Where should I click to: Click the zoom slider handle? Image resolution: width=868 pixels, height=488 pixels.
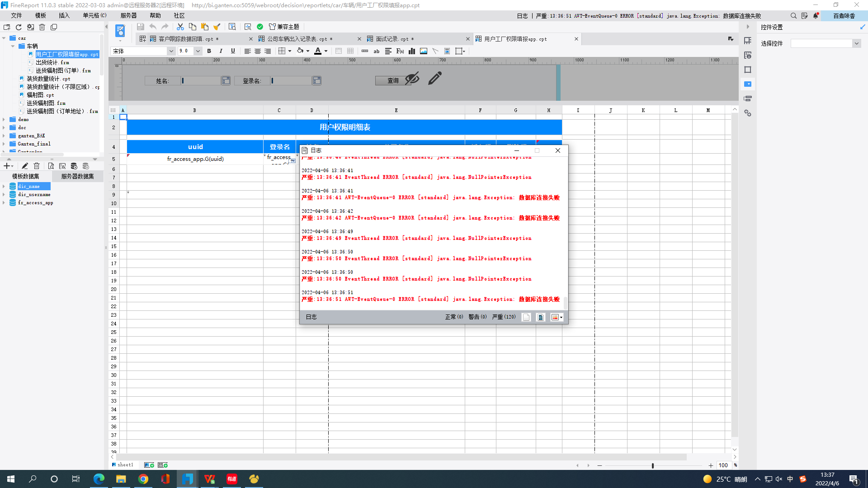point(652,465)
